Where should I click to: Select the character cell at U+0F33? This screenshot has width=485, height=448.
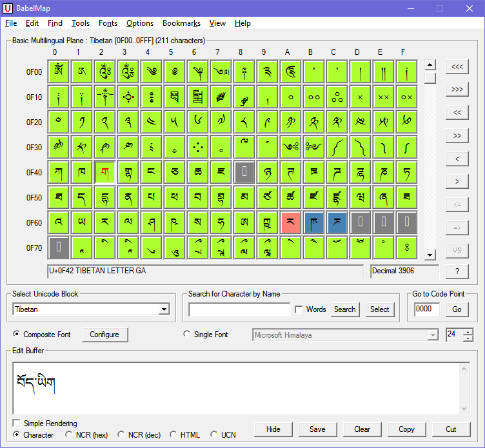[x=128, y=147]
